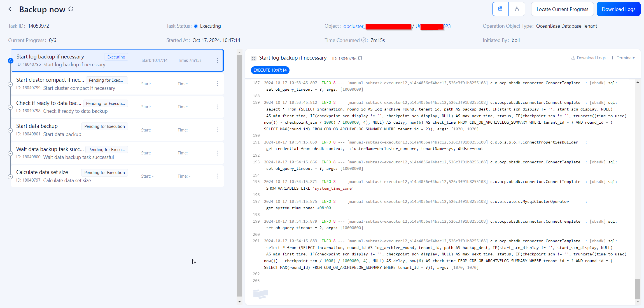This screenshot has width=644, height=308.
Task: Click the Time Consumed help icon
Action: [x=364, y=40]
